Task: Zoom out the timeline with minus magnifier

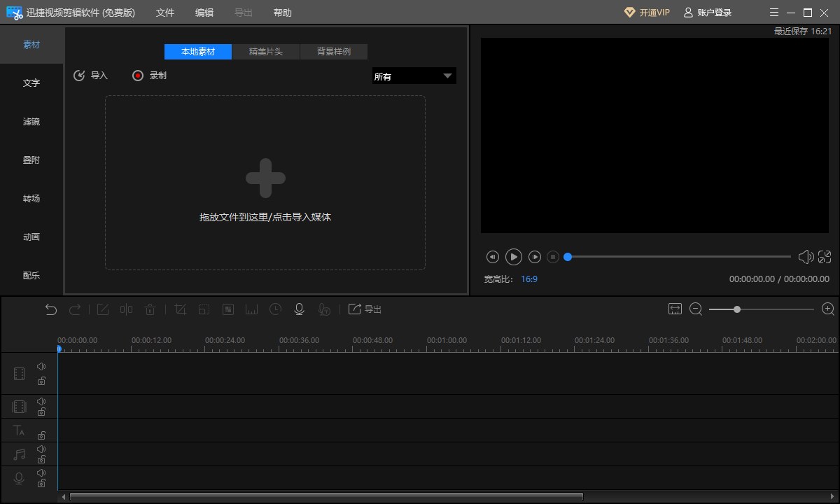Action: 696,309
